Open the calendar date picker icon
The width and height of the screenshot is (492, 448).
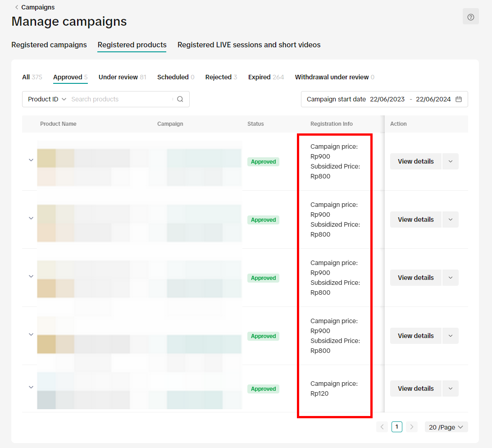(459, 99)
